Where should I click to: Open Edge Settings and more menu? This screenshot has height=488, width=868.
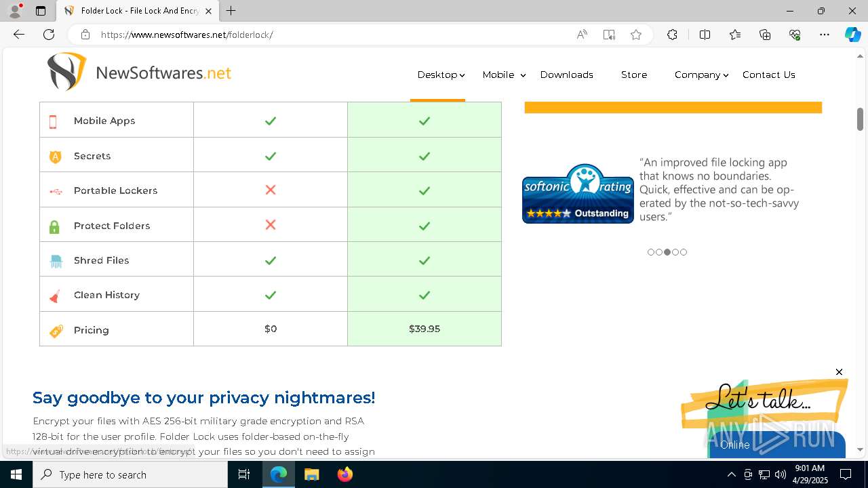(x=825, y=35)
